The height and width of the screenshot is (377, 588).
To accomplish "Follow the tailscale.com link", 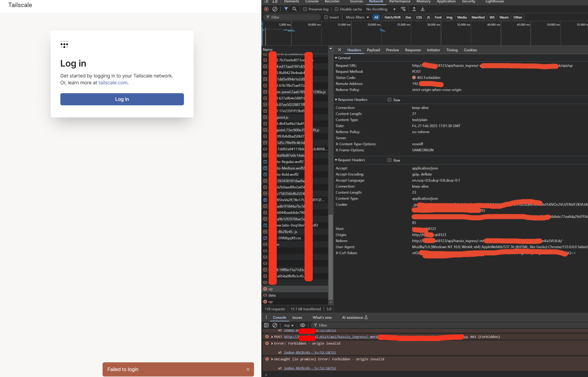I will [113, 83].
